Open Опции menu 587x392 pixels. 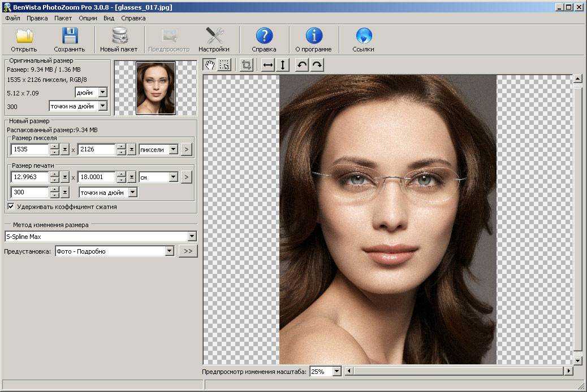88,18
